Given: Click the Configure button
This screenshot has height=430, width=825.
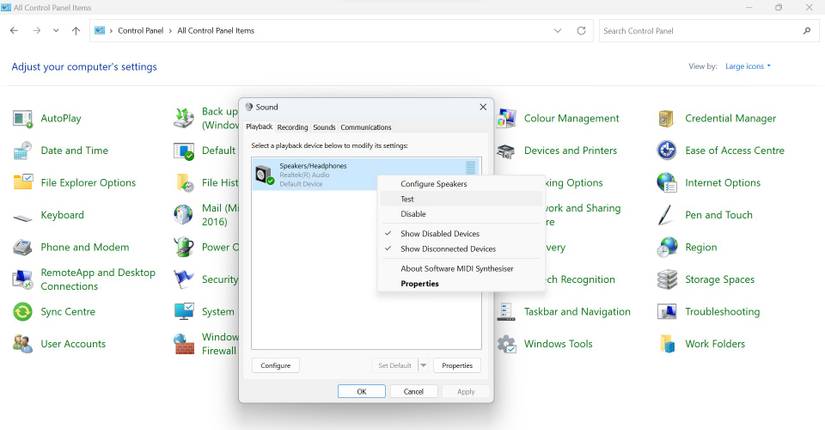Looking at the screenshot, I should [x=275, y=365].
